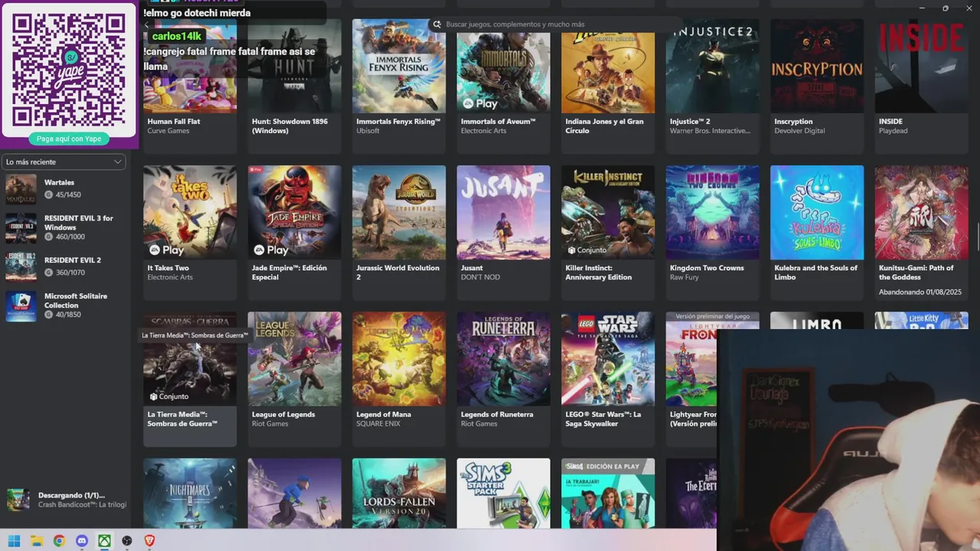This screenshot has width=980, height=551.
Task: Select Microsoft Solitaire Collection in sidebar
Action: click(x=64, y=305)
